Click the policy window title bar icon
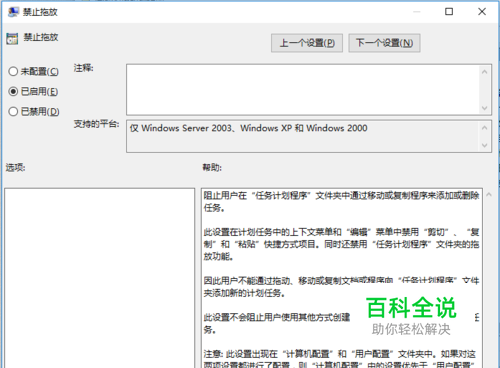 click(x=14, y=12)
